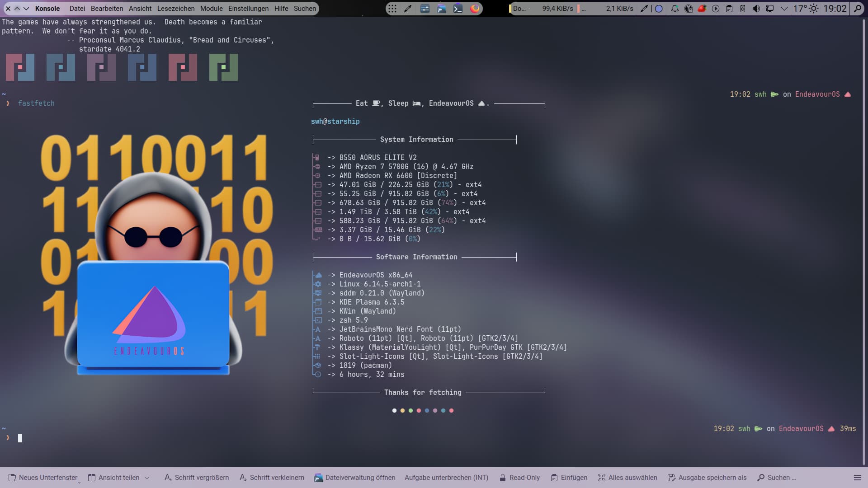The width and height of the screenshot is (868, 488).
Task: Open the application grid launcher
Action: coord(392,9)
